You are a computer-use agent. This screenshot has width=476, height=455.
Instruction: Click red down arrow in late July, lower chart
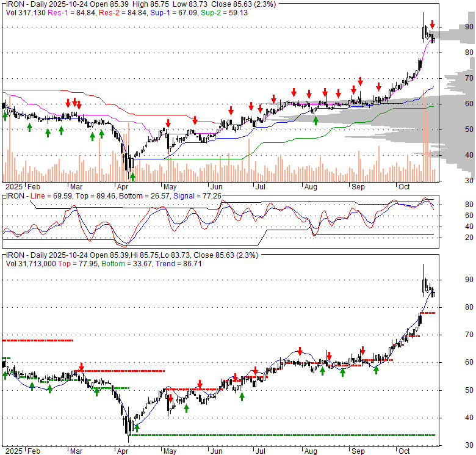pyautogui.click(x=300, y=351)
